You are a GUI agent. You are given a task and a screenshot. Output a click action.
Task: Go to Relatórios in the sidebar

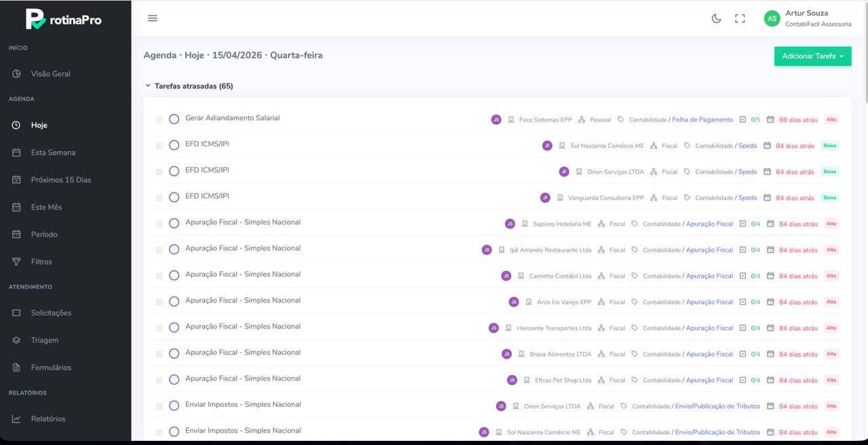(x=48, y=419)
